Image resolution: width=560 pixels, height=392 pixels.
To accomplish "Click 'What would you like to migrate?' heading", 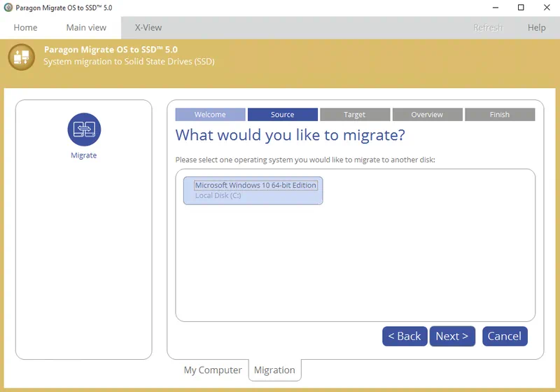I will pos(290,135).
